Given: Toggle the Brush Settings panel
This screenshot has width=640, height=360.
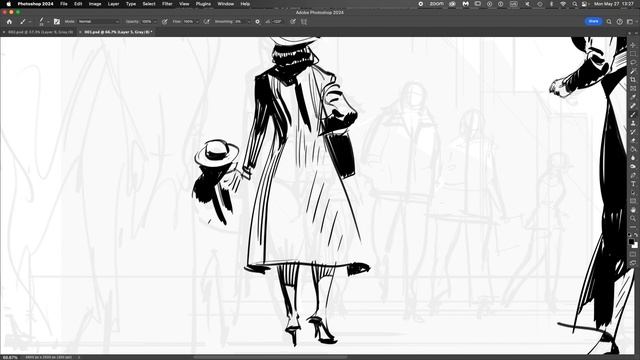Looking at the screenshot, I should (57, 22).
